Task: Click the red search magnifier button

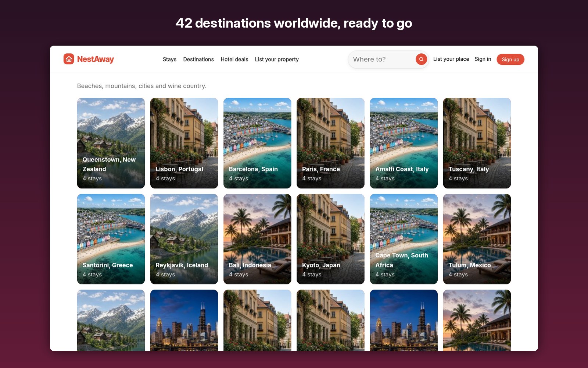Action: [421, 59]
